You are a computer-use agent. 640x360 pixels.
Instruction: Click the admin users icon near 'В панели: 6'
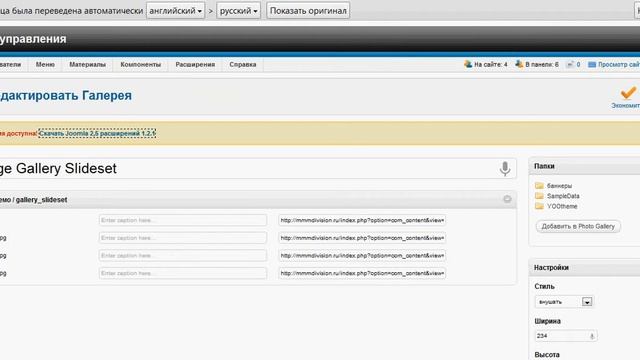[519, 64]
